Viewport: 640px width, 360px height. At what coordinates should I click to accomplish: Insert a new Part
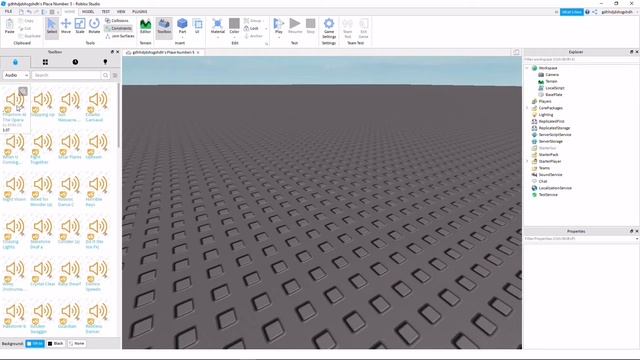[x=182, y=24]
